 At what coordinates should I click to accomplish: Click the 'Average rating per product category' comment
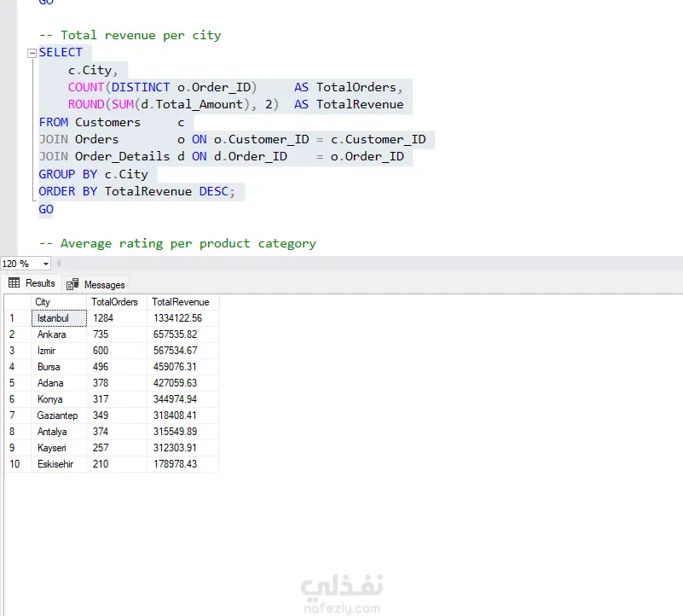point(177,244)
